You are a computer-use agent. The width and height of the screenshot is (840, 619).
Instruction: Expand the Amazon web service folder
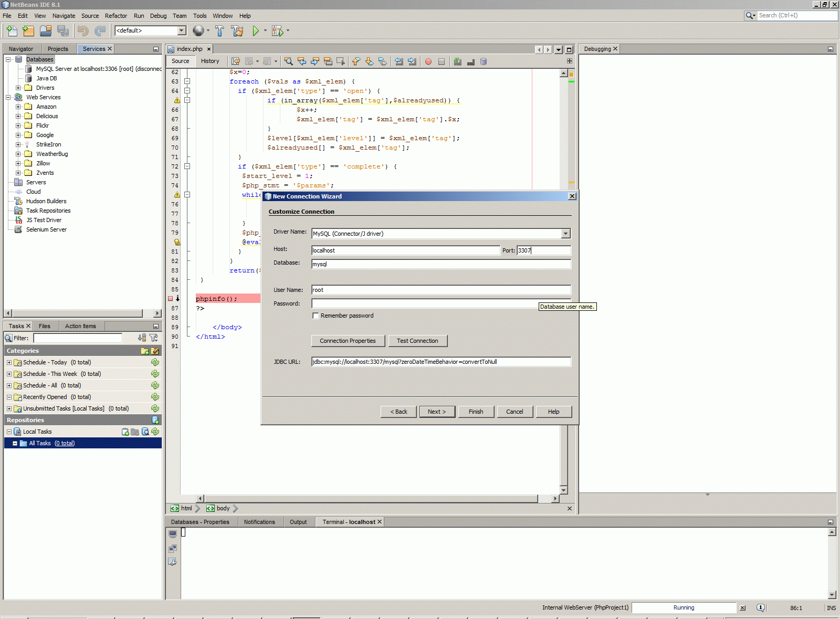click(18, 107)
